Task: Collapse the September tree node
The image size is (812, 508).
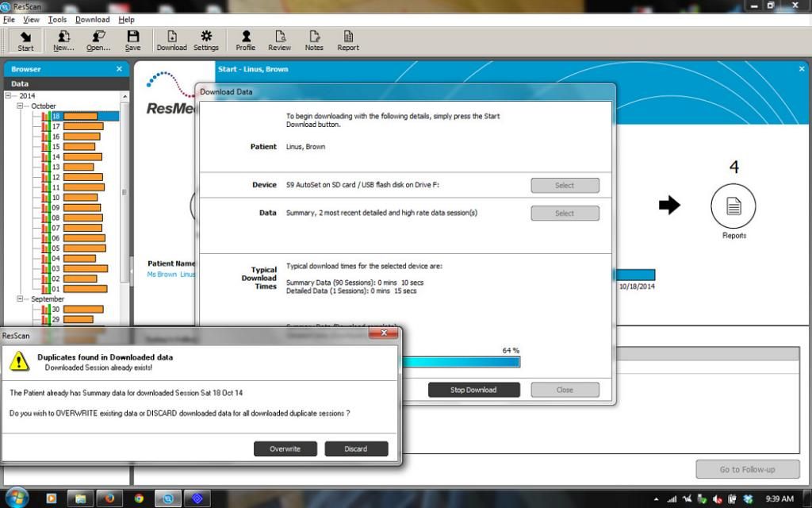Action: pyautogui.click(x=20, y=298)
